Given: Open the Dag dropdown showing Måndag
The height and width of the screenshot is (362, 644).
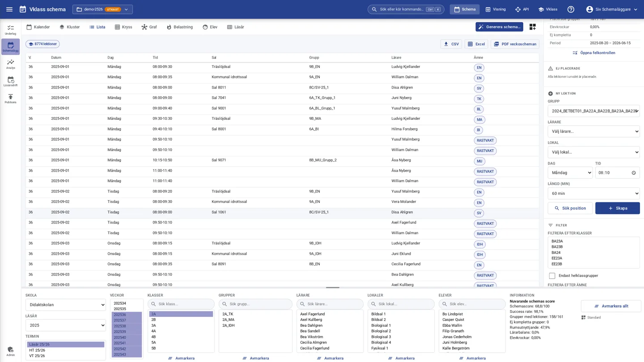Looking at the screenshot, I should (570, 173).
